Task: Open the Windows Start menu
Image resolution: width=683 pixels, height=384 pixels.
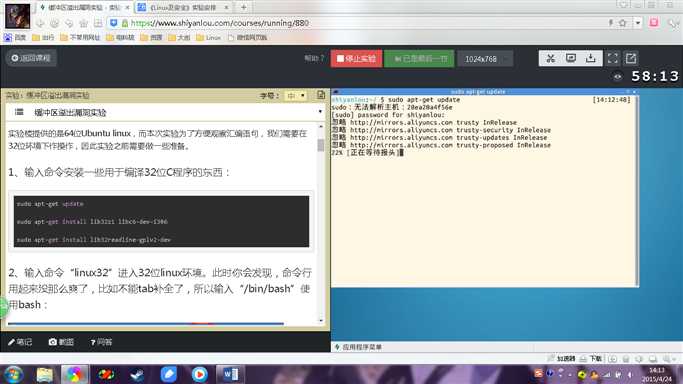Action: point(13,375)
